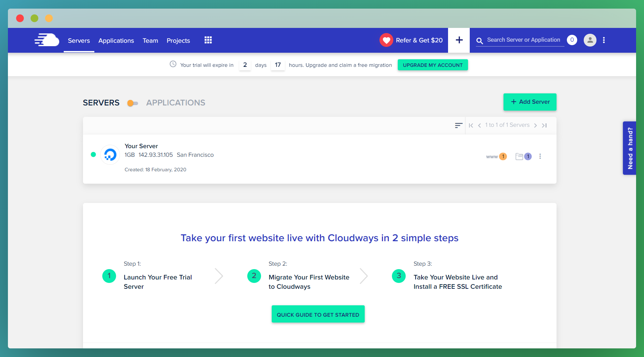644x357 pixels.
Task: Click the green server status dot
Action: click(x=93, y=154)
